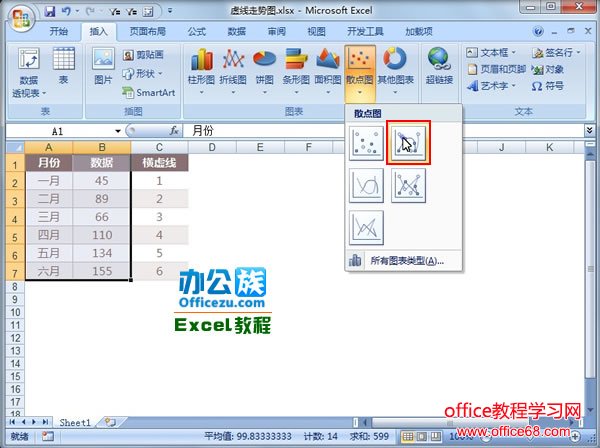This screenshot has height=448, width=600.
Task: Insert a Symbol (符号)
Action: point(548,86)
